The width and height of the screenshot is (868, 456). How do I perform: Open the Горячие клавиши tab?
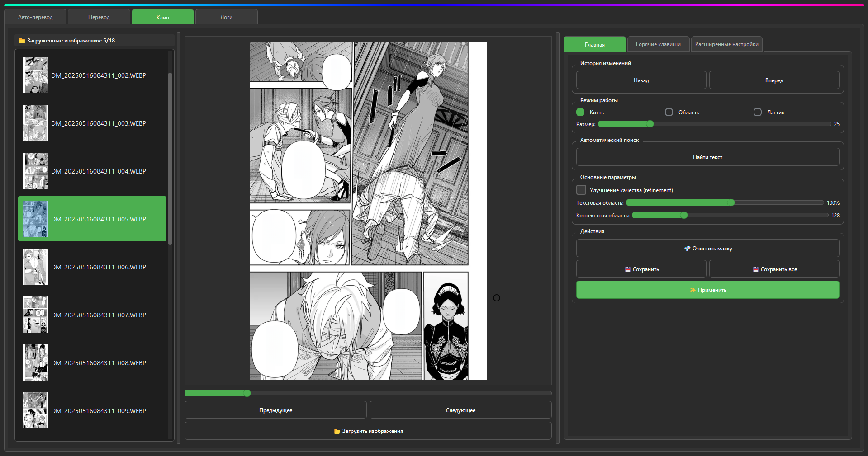tap(658, 44)
